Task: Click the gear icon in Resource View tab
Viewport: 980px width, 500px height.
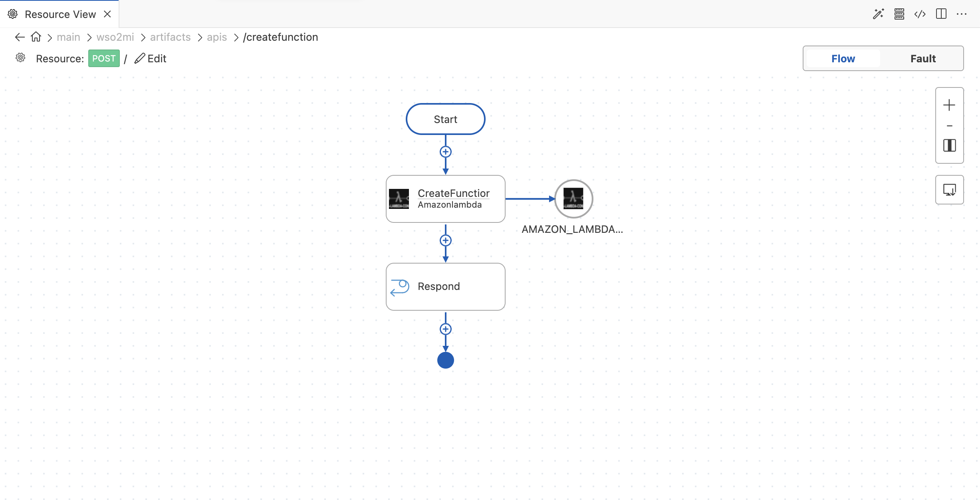Action: [x=13, y=14]
